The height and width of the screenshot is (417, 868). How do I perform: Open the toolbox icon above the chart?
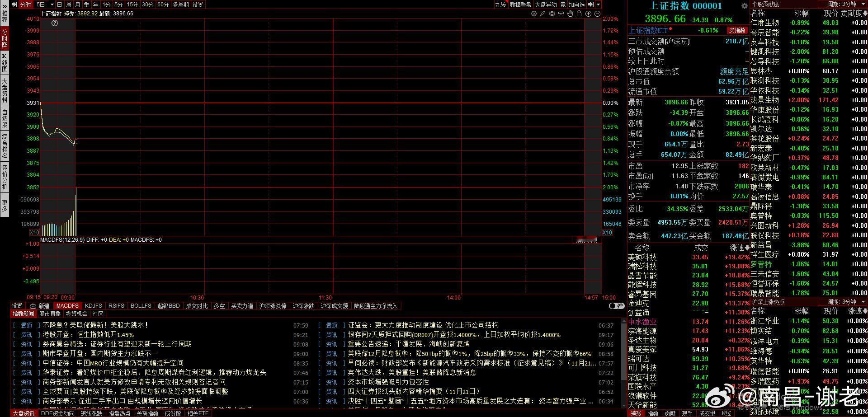pos(561,14)
